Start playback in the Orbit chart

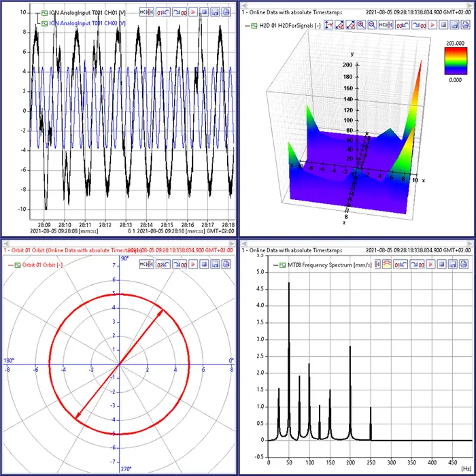tap(193, 265)
